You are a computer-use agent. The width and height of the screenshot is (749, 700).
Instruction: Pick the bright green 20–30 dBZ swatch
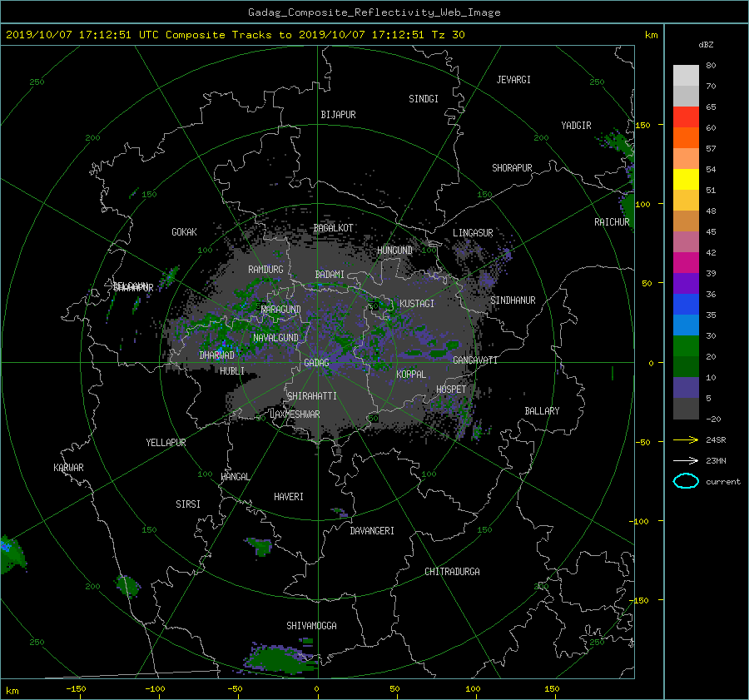(686, 346)
